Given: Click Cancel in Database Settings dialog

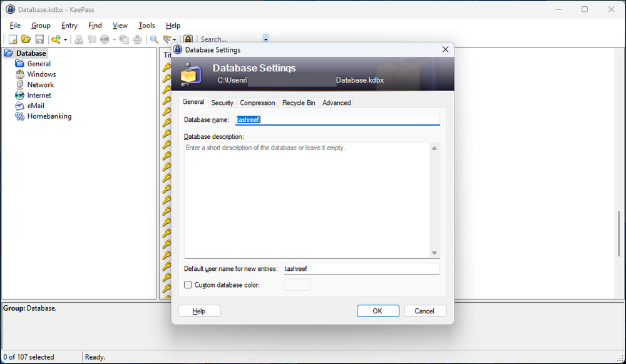Looking at the screenshot, I should (x=425, y=311).
